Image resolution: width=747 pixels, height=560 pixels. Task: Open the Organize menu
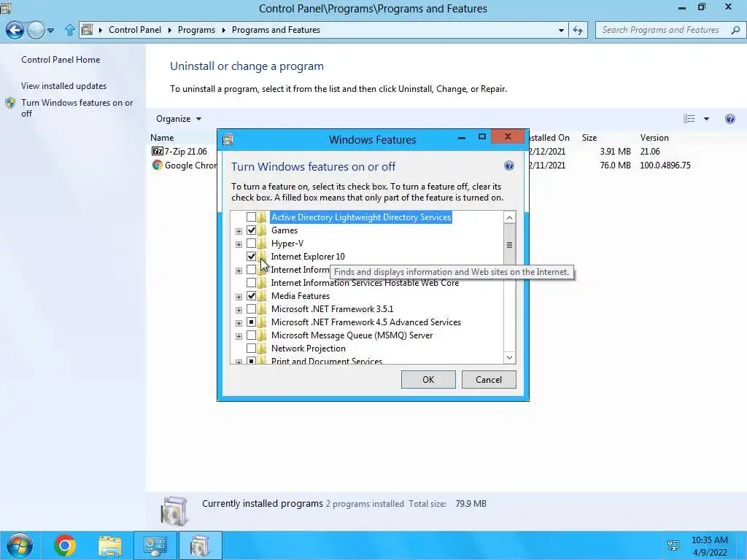tap(179, 119)
